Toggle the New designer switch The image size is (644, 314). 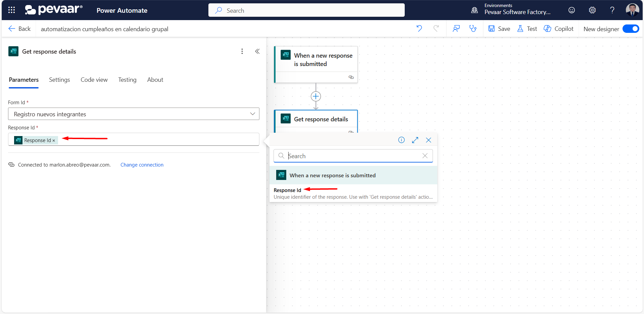click(x=631, y=29)
